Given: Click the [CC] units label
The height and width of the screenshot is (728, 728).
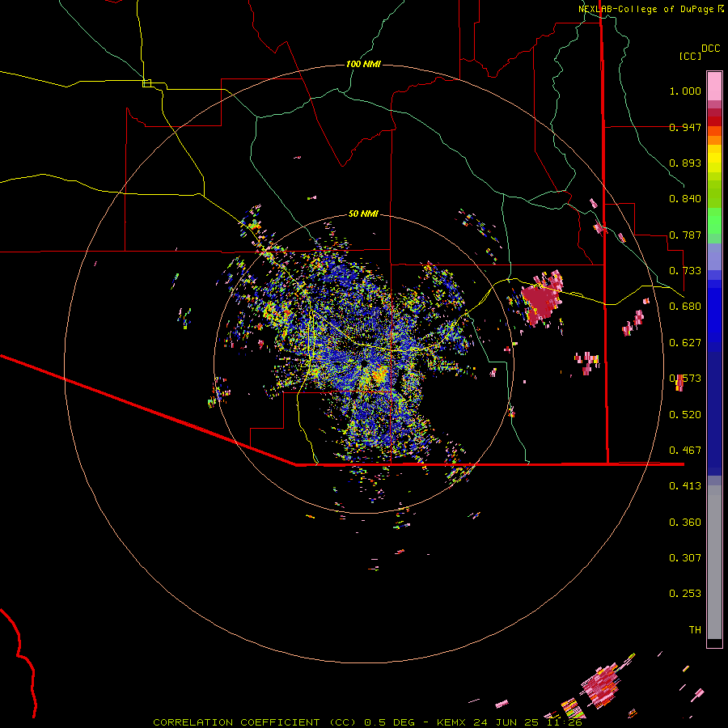Looking at the screenshot, I should [691, 56].
